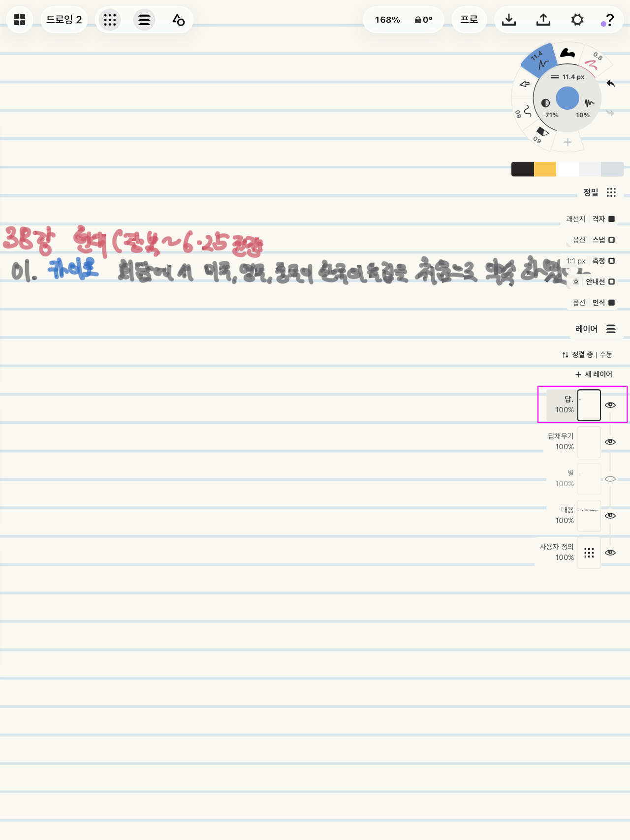630x840 pixels.
Task: Click the undo arrow beside the tool wheel
Action: click(611, 84)
